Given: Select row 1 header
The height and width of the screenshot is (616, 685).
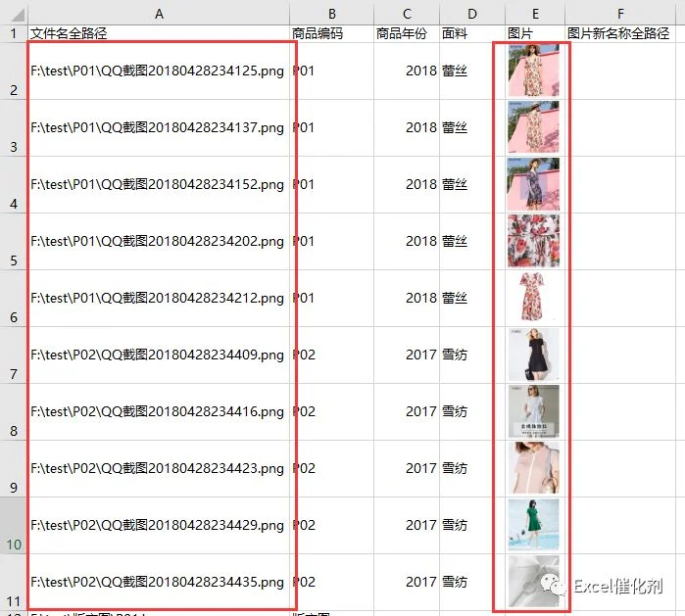Looking at the screenshot, I should click(14, 33).
